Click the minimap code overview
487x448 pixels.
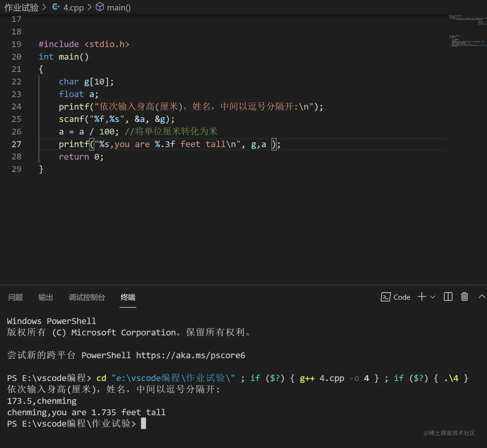(468, 31)
